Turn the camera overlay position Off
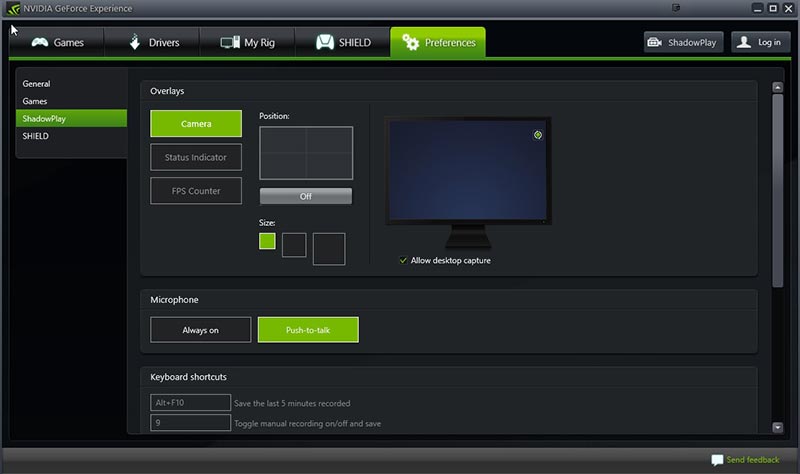This screenshot has width=800, height=474. pos(305,196)
